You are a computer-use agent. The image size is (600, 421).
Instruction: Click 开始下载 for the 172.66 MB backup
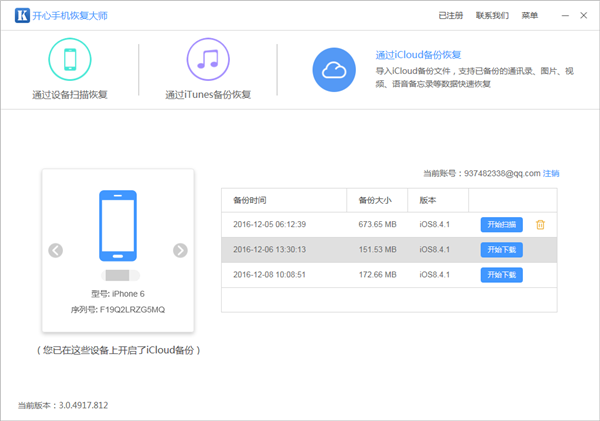(502, 275)
